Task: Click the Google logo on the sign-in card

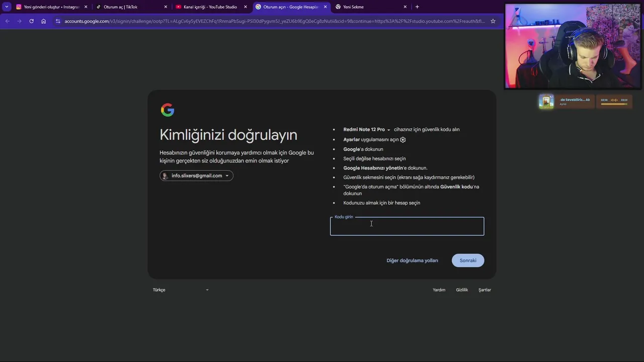Action: (x=168, y=110)
